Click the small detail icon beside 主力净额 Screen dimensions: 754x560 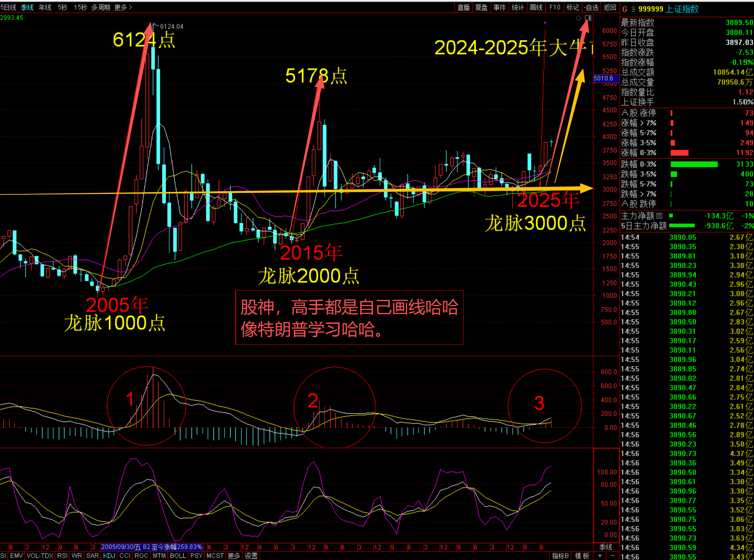[659, 216]
